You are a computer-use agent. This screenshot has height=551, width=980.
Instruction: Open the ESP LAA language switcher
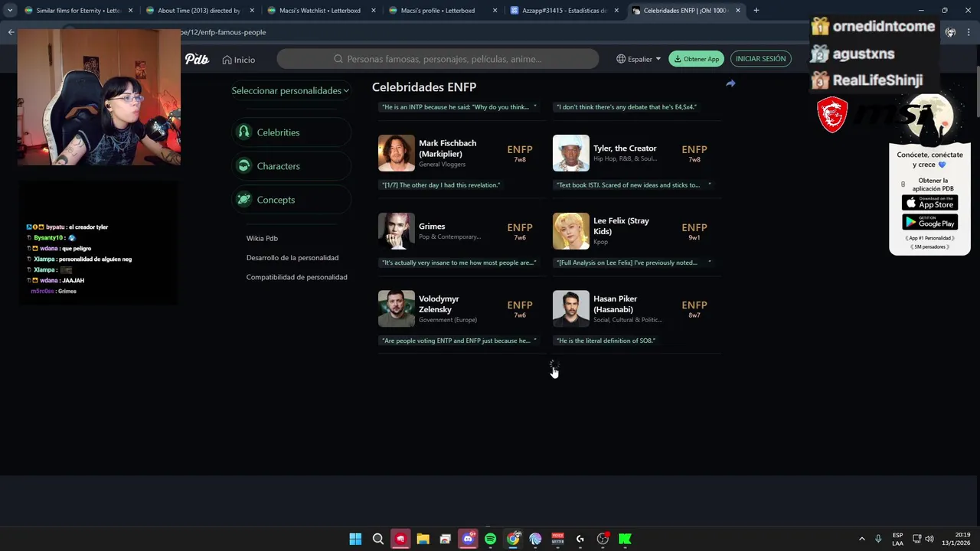pos(897,539)
